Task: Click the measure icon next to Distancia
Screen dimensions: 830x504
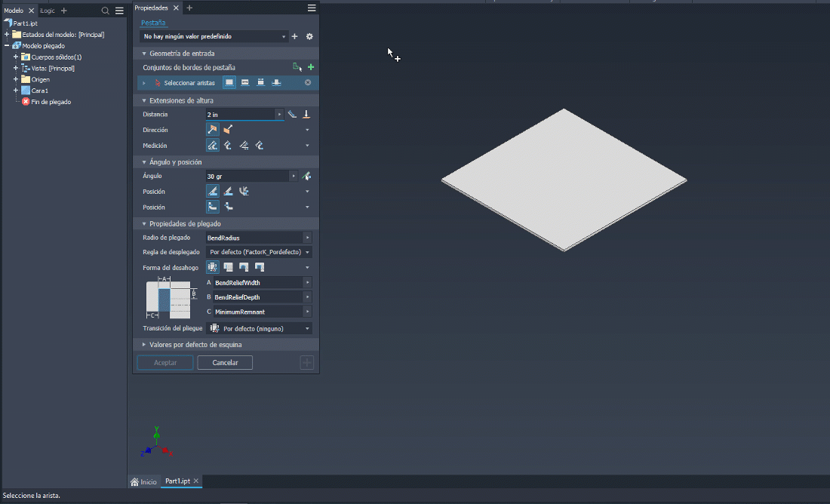Action: pyautogui.click(x=292, y=115)
